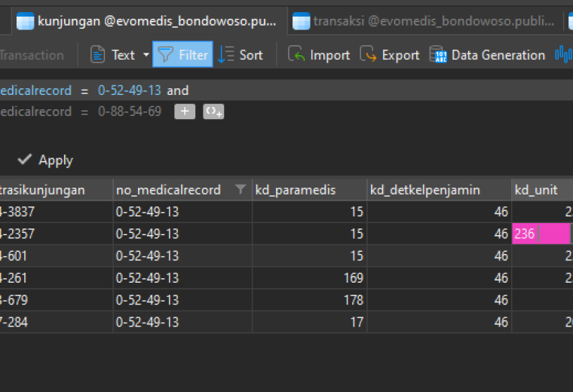Expand the Text dropdown arrow
Viewport: 573px width, 392px height.
point(146,55)
